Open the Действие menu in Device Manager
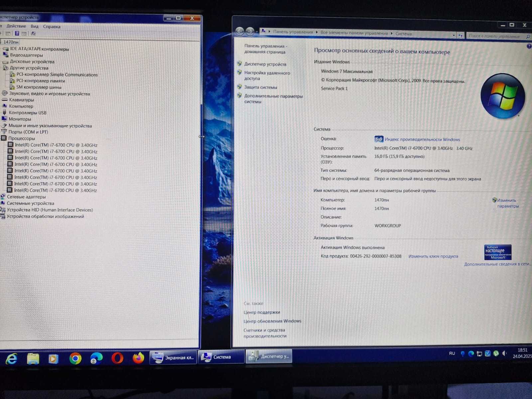The width and height of the screenshot is (532, 399). [x=16, y=26]
